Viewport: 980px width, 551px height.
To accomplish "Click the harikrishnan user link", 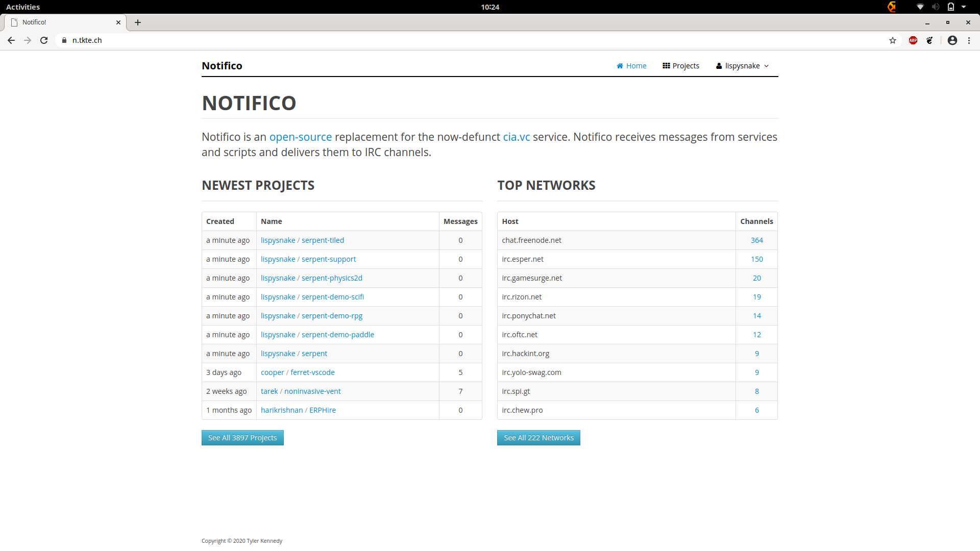I will pyautogui.click(x=282, y=410).
